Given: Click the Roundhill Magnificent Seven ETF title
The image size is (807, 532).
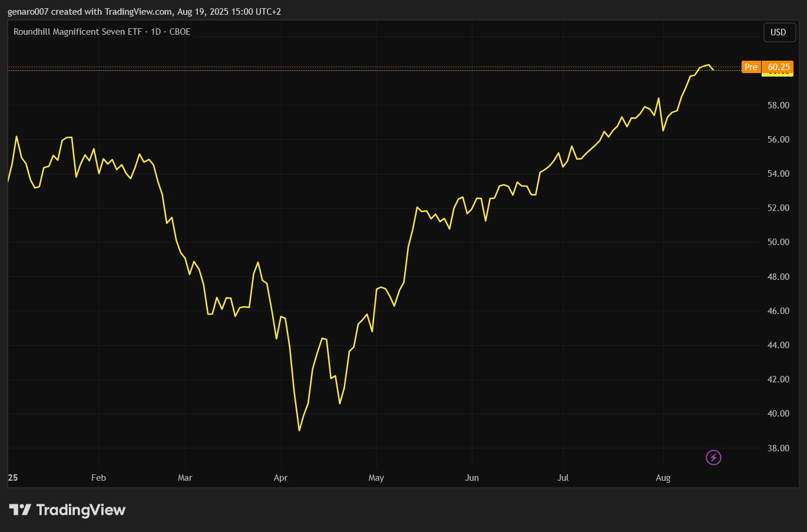Looking at the screenshot, I should 102,32.
